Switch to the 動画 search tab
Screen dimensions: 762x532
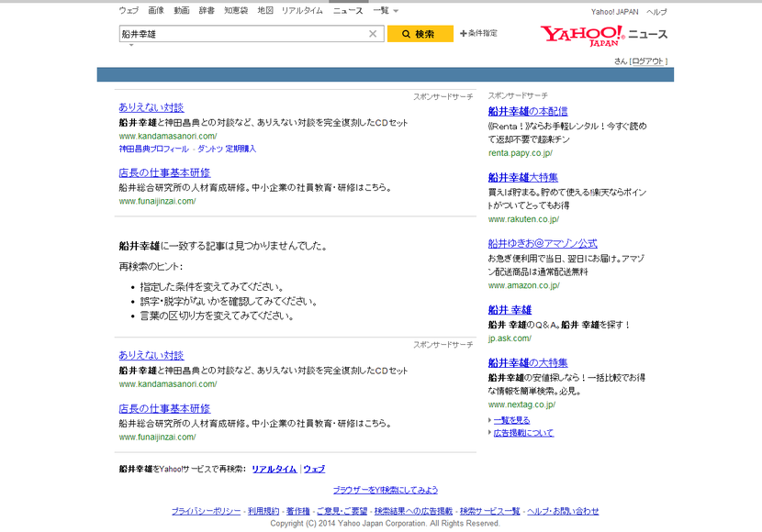(181, 11)
